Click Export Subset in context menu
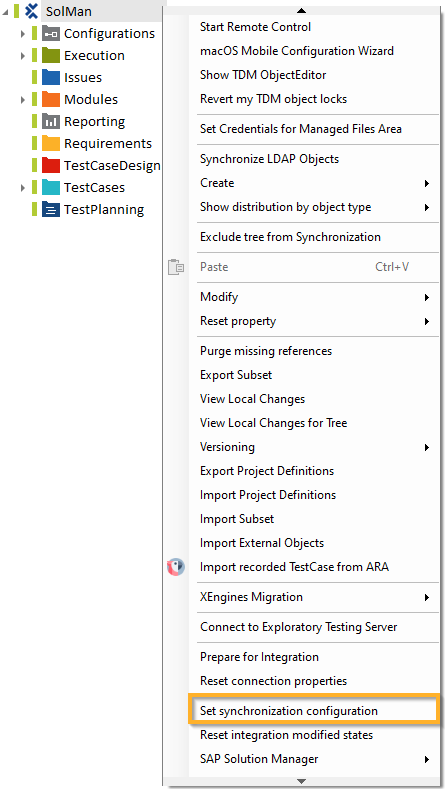Image resolution: width=445 pixels, height=789 pixels. 314,375
